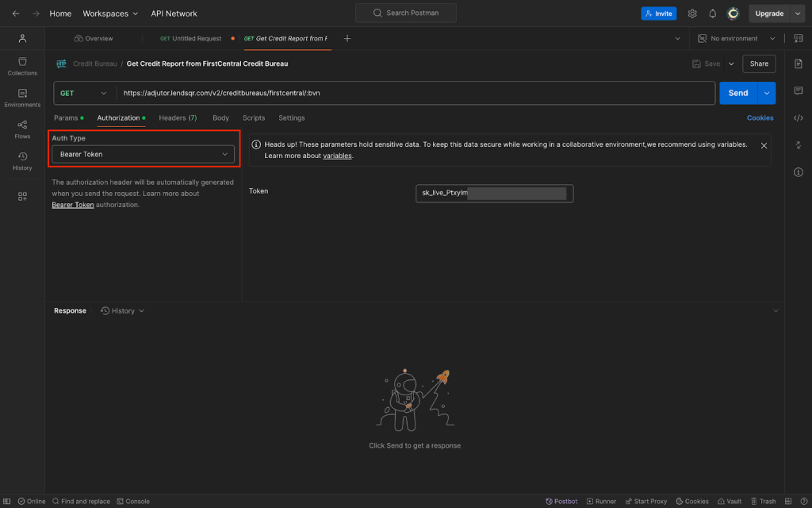Open API Network in the top bar
This screenshot has width=812, height=508.
[174, 13]
